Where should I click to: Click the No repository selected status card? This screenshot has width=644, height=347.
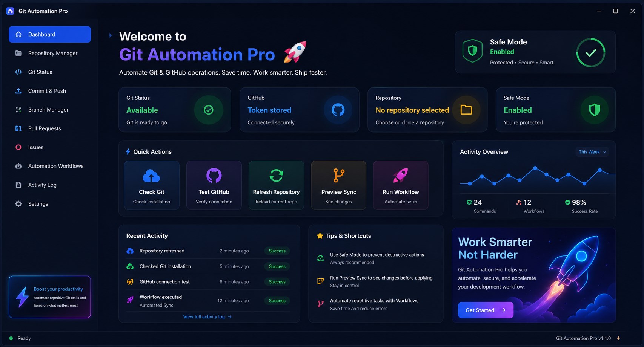coord(427,110)
